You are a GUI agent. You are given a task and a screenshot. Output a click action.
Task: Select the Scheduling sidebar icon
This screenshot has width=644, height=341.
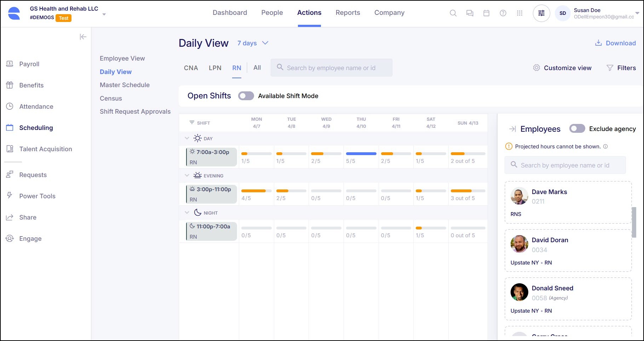(x=10, y=127)
